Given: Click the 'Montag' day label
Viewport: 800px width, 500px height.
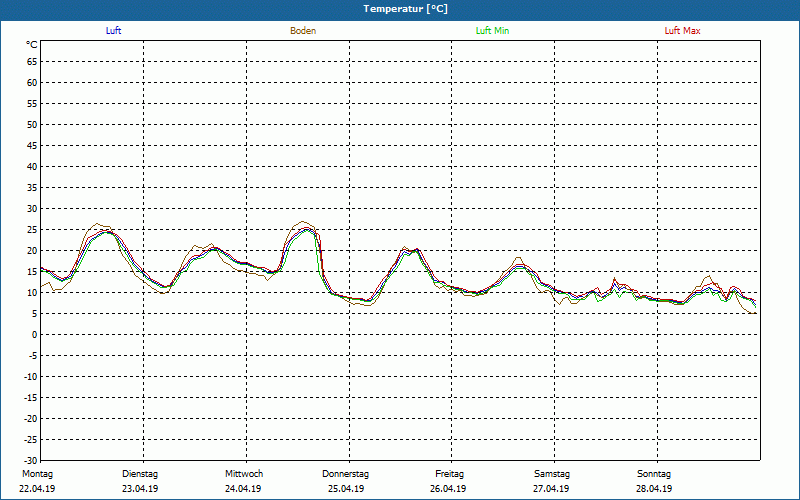Looking at the screenshot, I should pyautogui.click(x=37, y=474).
